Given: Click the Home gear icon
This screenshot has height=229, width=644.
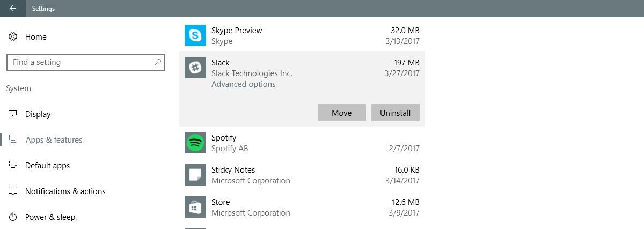Looking at the screenshot, I should pyautogui.click(x=12, y=37).
